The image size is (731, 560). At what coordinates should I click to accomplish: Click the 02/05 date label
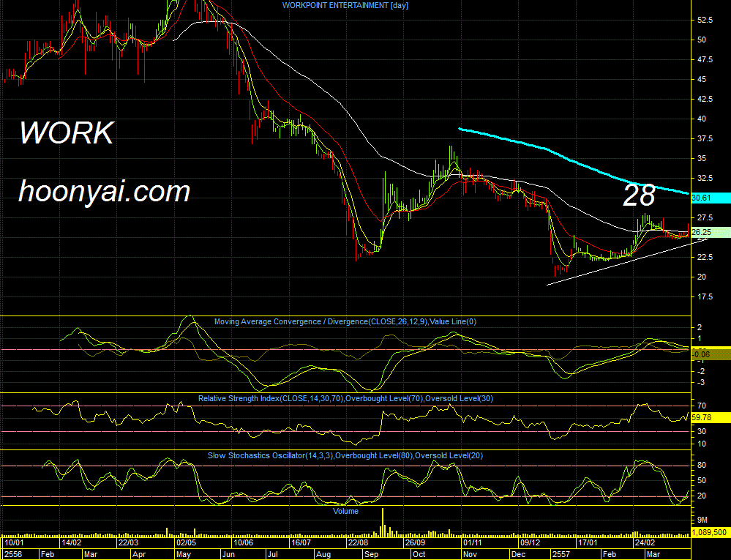pos(186,543)
